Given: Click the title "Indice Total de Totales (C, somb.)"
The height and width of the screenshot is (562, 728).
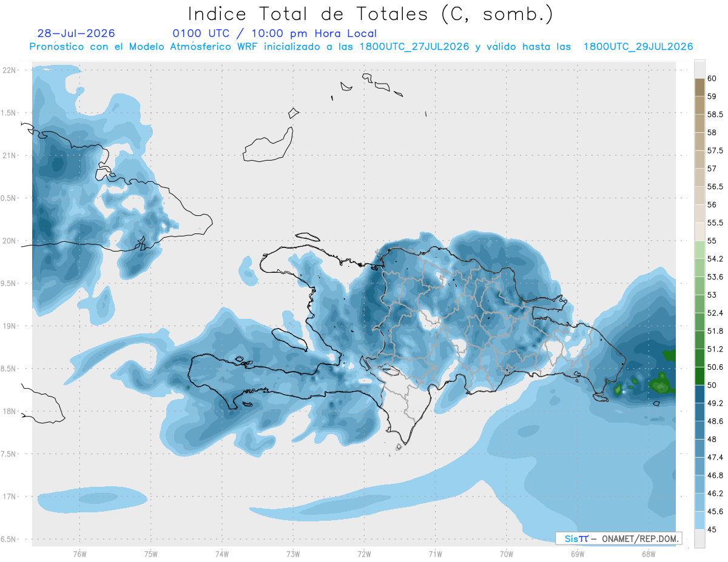Looking at the screenshot, I should coord(370,13).
